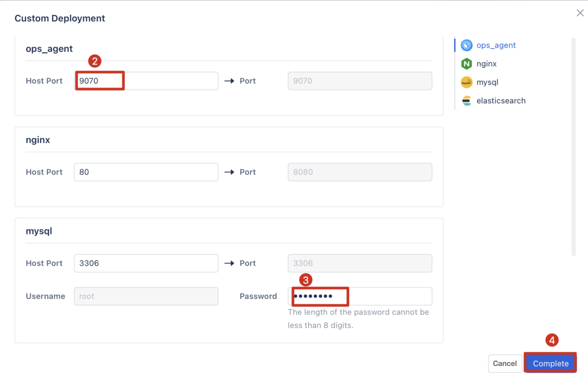The width and height of the screenshot is (588, 385).
Task: Click the Cancel button
Action: 505,363
